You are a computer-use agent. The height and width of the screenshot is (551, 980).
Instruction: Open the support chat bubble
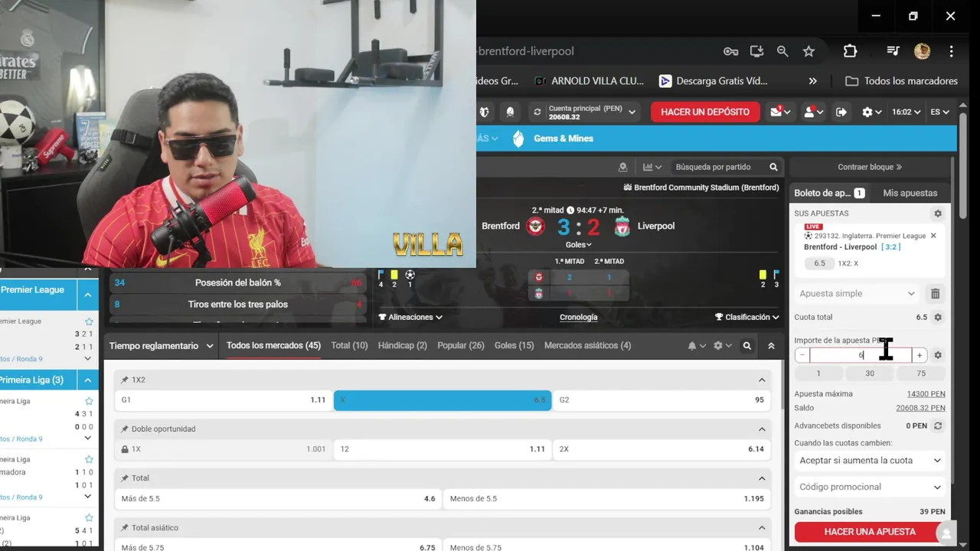[946, 533]
